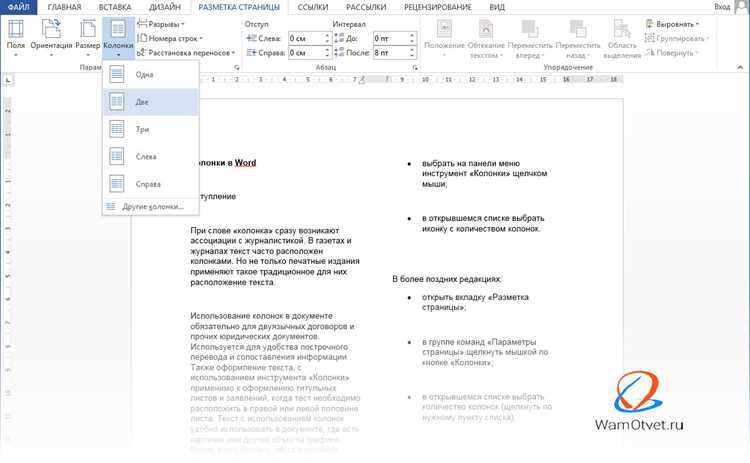Screen dimensions: 750x463
Task: Switch to the РЕЦЕНЗИРОВАНИЕ tab
Action: pyautogui.click(x=438, y=7)
